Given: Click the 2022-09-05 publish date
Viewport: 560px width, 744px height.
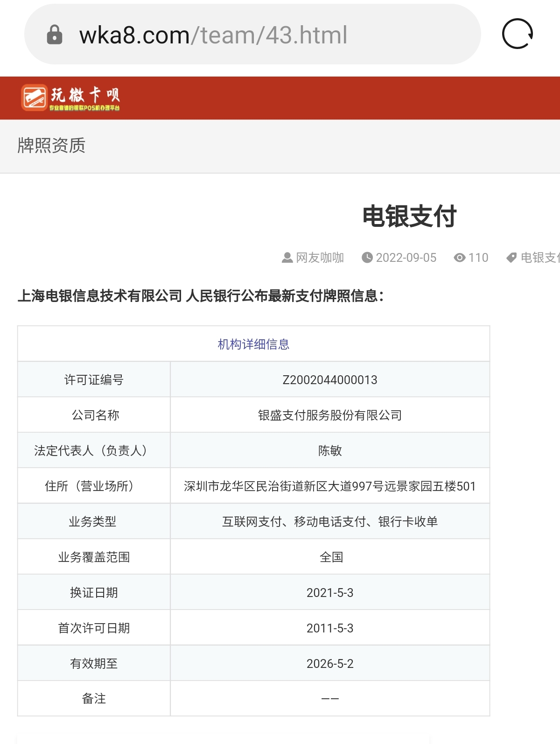Looking at the screenshot, I should [x=406, y=258].
